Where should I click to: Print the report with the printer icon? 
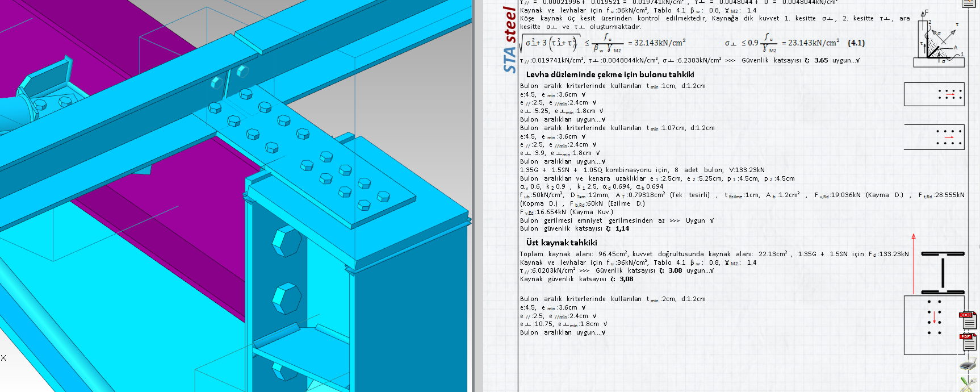[x=968, y=364]
